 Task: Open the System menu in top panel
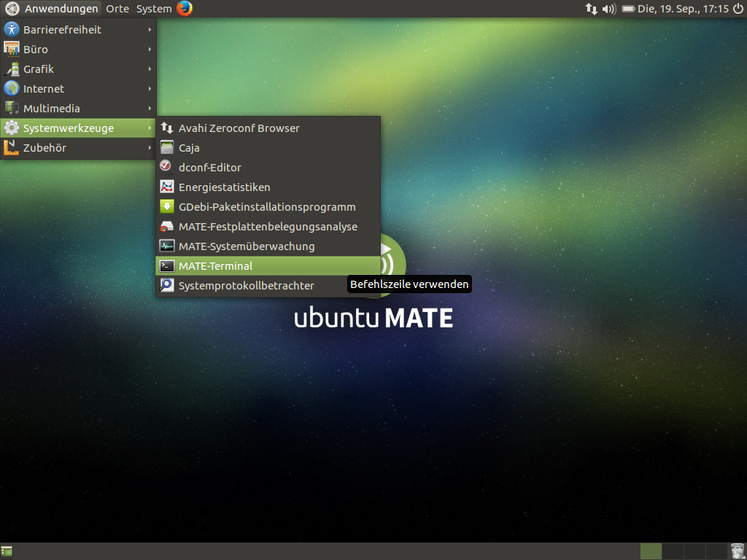coord(154,9)
